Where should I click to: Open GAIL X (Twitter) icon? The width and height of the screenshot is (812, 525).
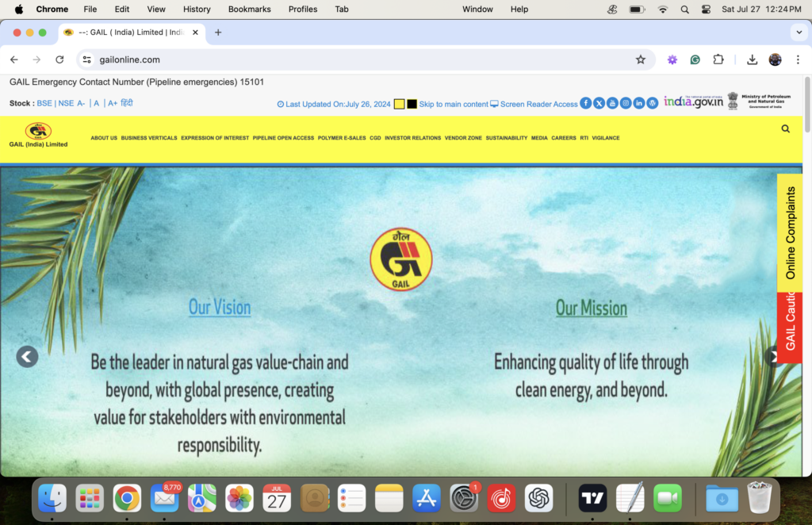599,103
